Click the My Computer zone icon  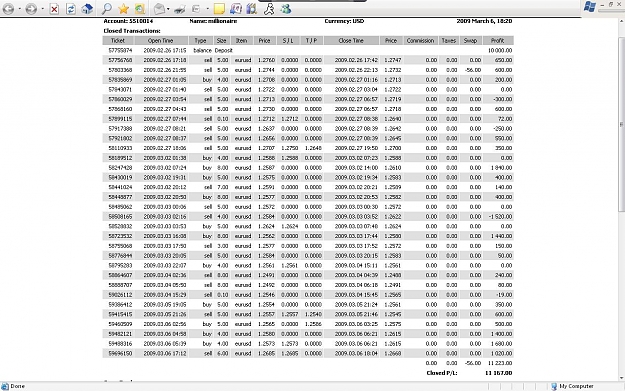click(554, 386)
